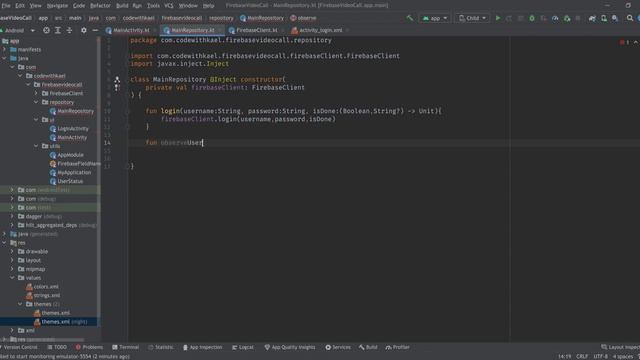Click the Select Opened File target icon
The height and width of the screenshot is (360, 640).
pyautogui.click(x=46, y=30)
